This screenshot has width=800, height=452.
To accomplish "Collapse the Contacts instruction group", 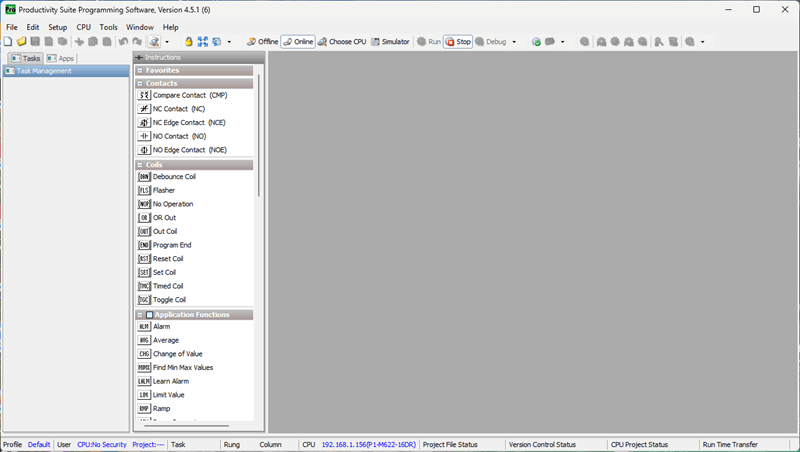I will pos(139,84).
